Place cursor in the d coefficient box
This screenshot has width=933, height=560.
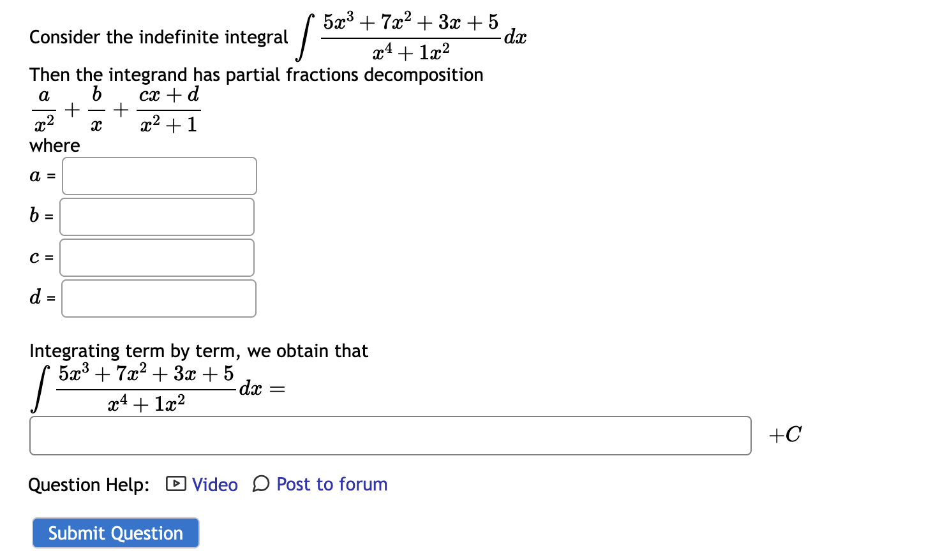(158, 298)
